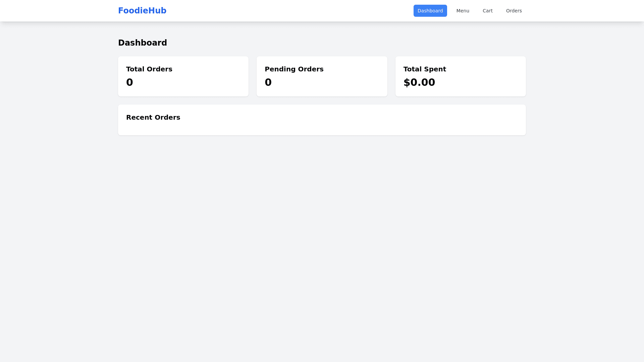Click gray page background below Recent Orders
This screenshot has width=644, height=362.
point(322,235)
